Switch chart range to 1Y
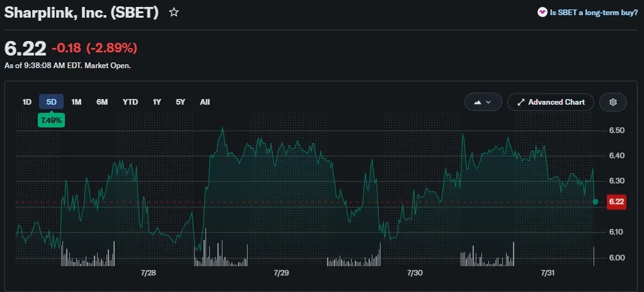644x292 pixels. click(x=157, y=102)
